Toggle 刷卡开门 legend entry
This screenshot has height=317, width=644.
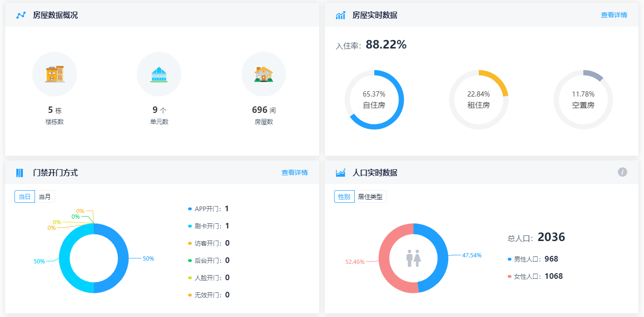[x=209, y=226]
